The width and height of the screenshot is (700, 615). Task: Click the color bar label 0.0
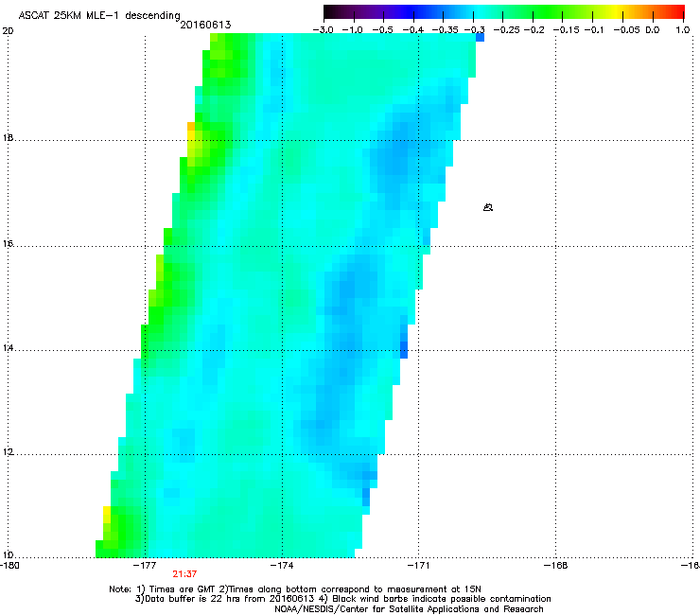point(653,30)
